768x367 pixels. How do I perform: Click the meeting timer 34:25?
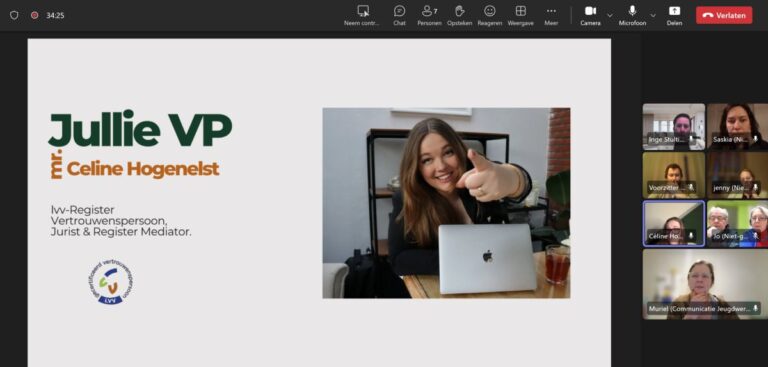click(x=55, y=16)
